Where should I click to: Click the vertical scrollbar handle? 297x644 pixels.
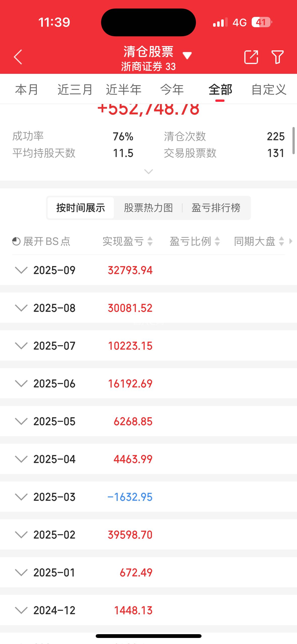293,141
